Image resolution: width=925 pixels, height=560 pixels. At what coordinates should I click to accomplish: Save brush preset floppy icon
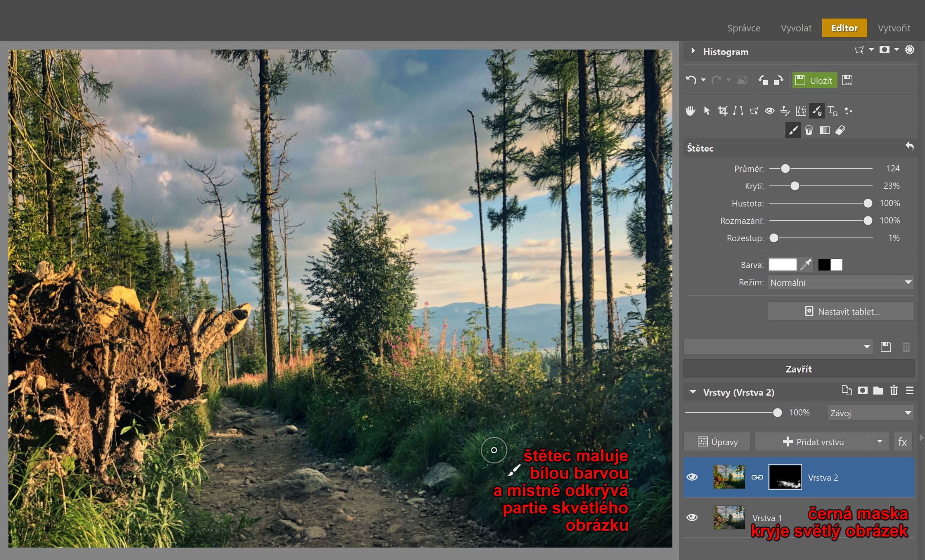[886, 347]
